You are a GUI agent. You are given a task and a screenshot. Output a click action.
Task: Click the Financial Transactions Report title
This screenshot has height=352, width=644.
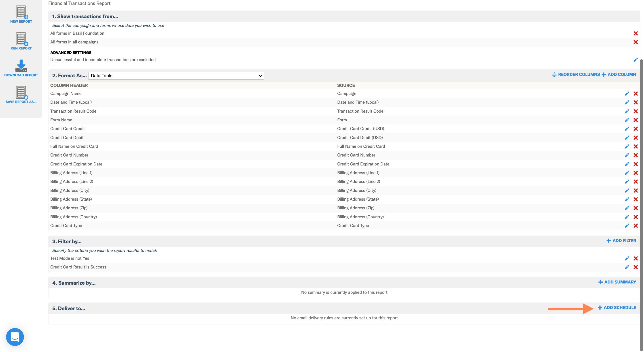(79, 3)
